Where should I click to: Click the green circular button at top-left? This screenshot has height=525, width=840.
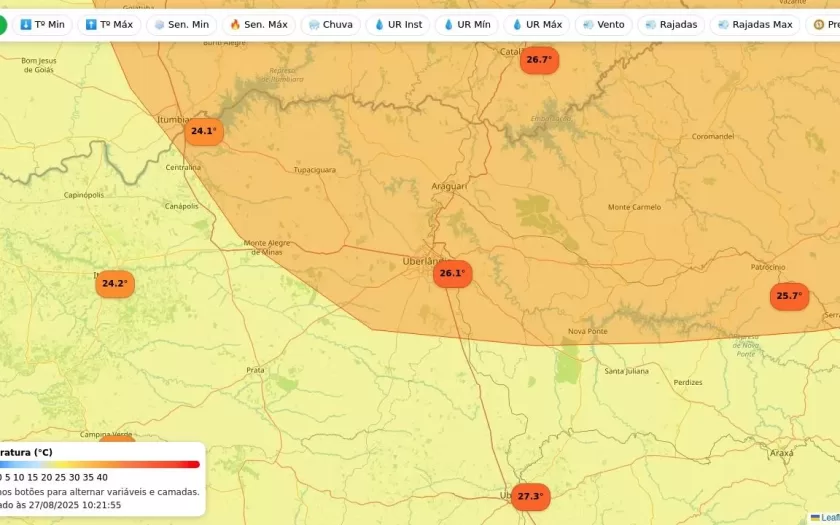coord(2,24)
